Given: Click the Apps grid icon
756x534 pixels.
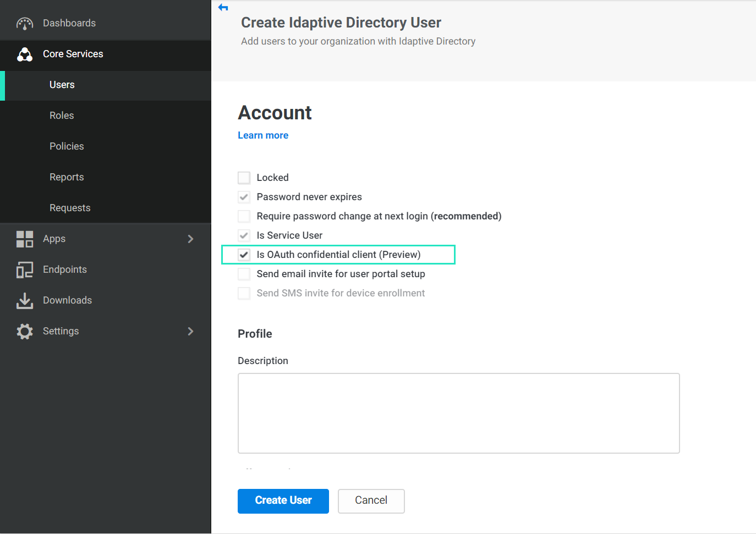Looking at the screenshot, I should (x=25, y=239).
